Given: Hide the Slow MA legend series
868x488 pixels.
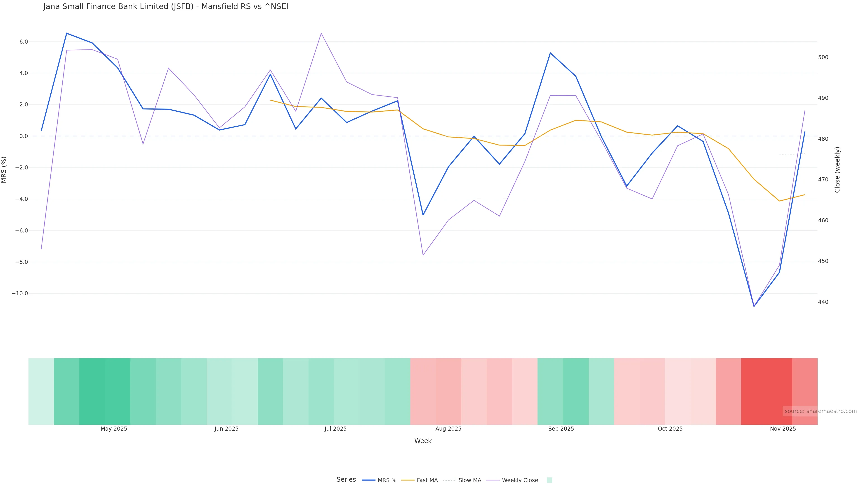Looking at the screenshot, I should [x=469, y=480].
